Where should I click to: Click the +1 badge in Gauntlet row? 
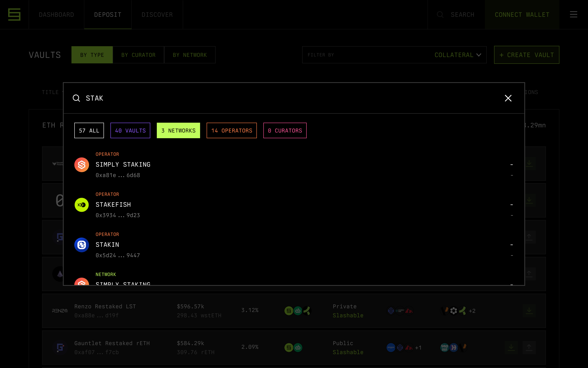point(418,348)
